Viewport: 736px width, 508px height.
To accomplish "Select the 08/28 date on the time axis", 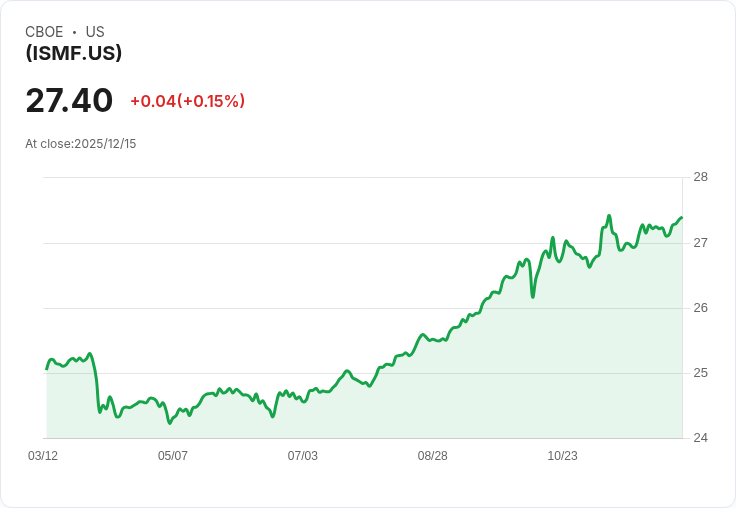I will coord(433,456).
